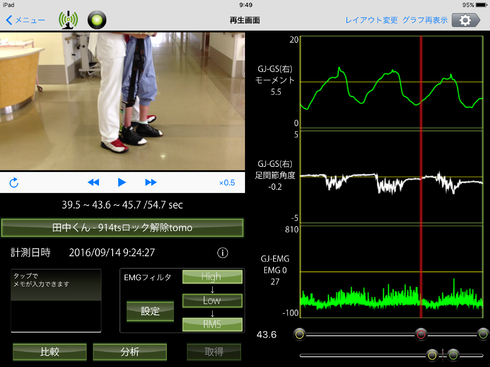The image size is (490, 367).
Task: Toggle the RMS EMG filter
Action: coord(212,324)
